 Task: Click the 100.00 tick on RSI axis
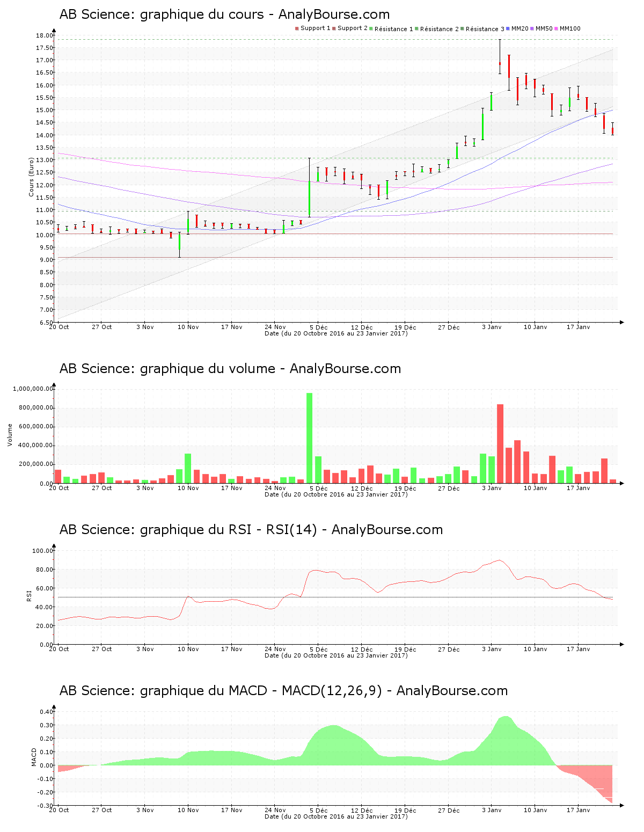click(42, 551)
